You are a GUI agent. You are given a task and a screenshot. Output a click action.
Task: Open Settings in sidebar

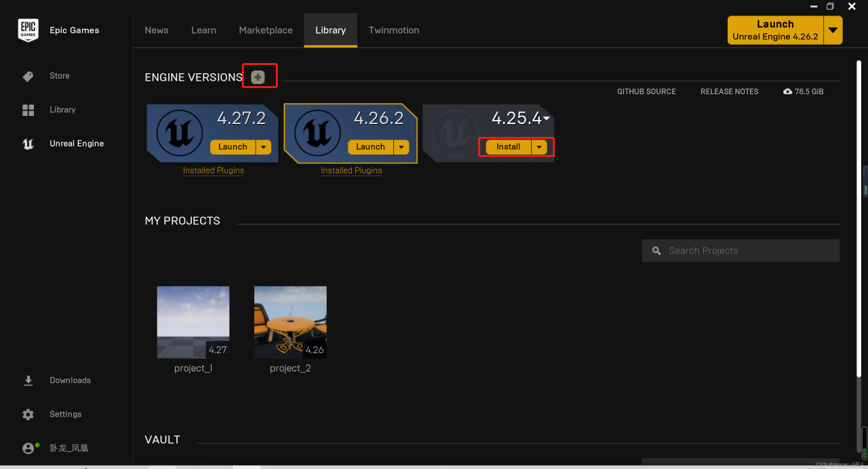click(66, 414)
